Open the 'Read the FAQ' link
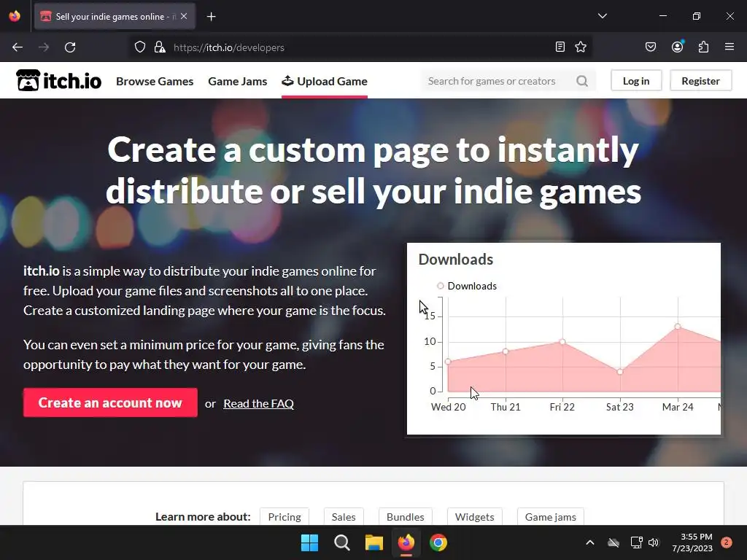 tap(258, 403)
